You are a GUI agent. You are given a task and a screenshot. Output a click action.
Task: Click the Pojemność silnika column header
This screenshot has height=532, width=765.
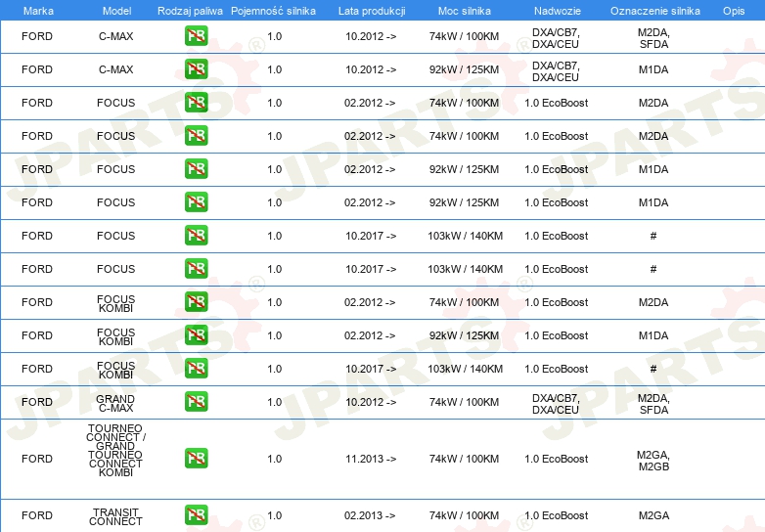tap(273, 11)
